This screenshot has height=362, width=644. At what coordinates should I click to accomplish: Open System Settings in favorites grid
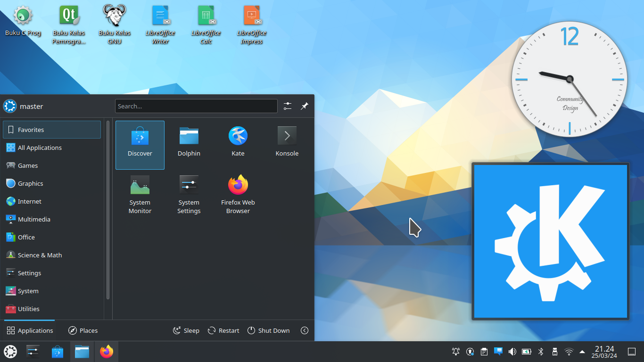click(x=189, y=194)
